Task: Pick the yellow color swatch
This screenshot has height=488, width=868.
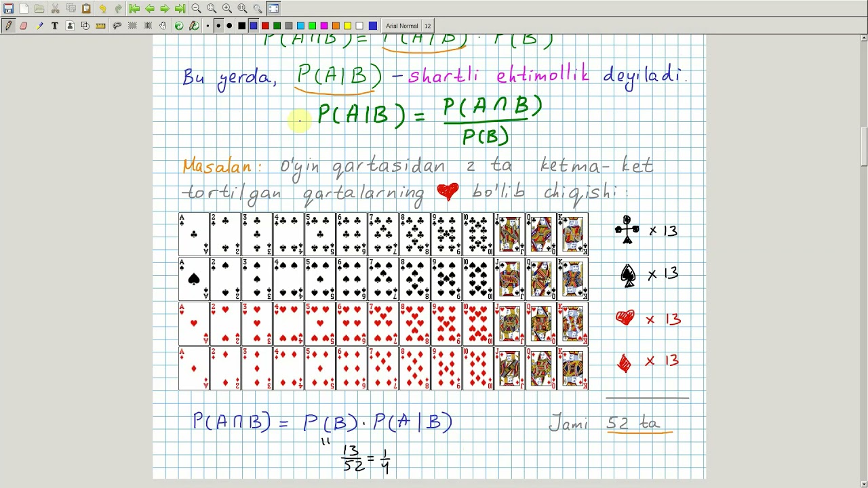Action: pyautogui.click(x=347, y=26)
